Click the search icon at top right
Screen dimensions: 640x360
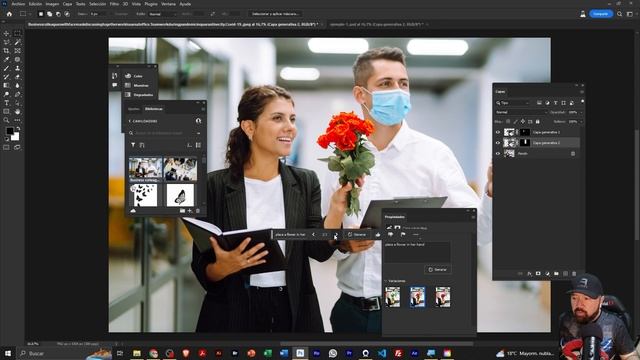click(x=619, y=14)
